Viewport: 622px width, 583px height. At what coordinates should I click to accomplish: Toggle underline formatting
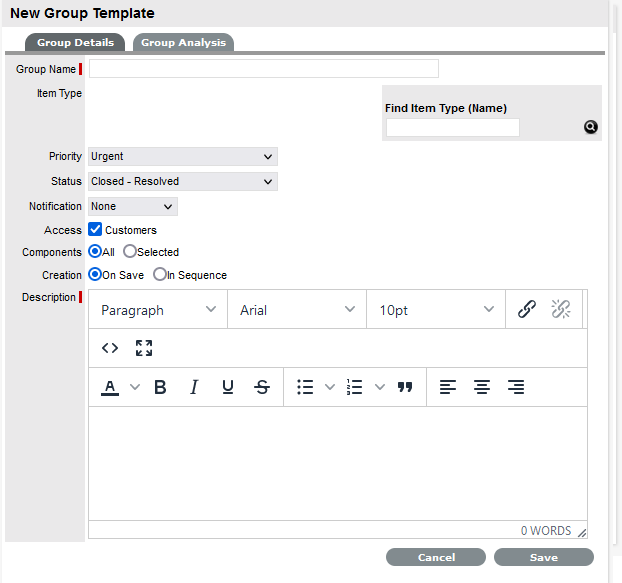click(228, 387)
